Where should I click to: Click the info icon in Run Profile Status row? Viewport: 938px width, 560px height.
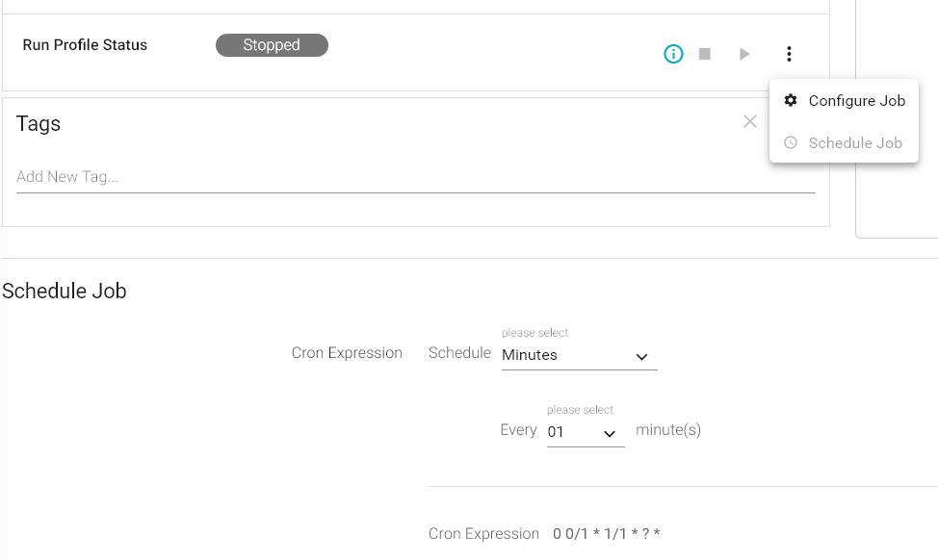673,54
